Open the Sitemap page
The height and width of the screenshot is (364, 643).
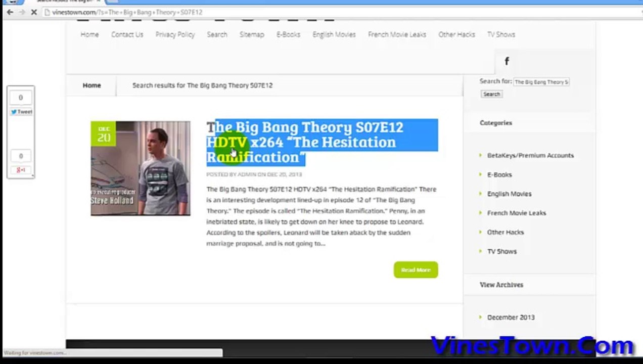point(252,34)
